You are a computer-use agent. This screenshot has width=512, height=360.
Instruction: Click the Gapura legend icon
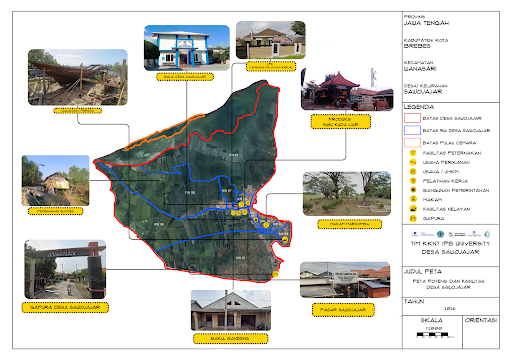click(x=413, y=218)
